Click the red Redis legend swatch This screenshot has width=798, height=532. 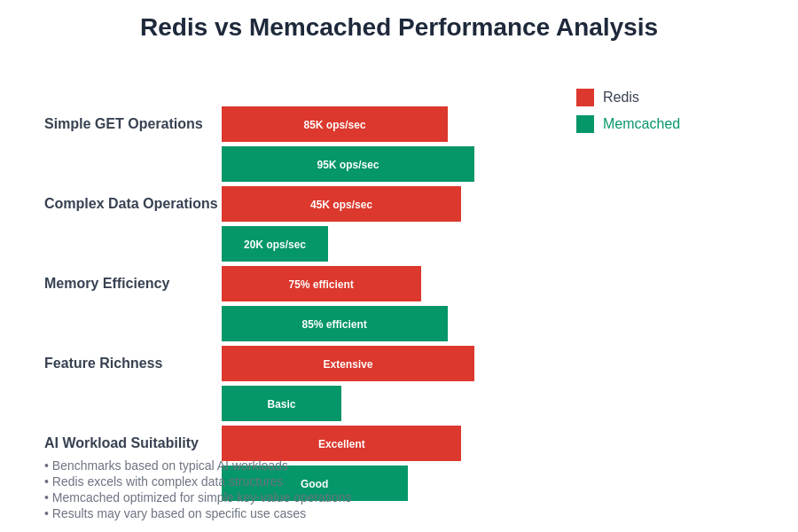click(585, 98)
